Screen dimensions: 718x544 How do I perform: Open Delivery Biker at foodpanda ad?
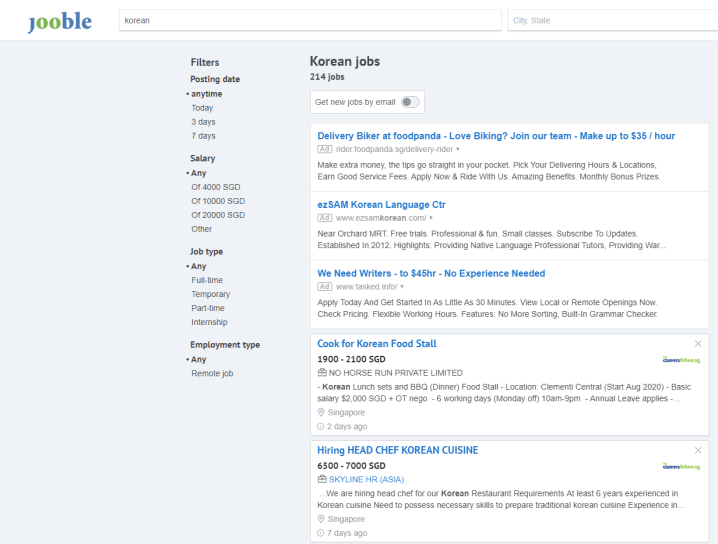pyautogui.click(x=496, y=136)
